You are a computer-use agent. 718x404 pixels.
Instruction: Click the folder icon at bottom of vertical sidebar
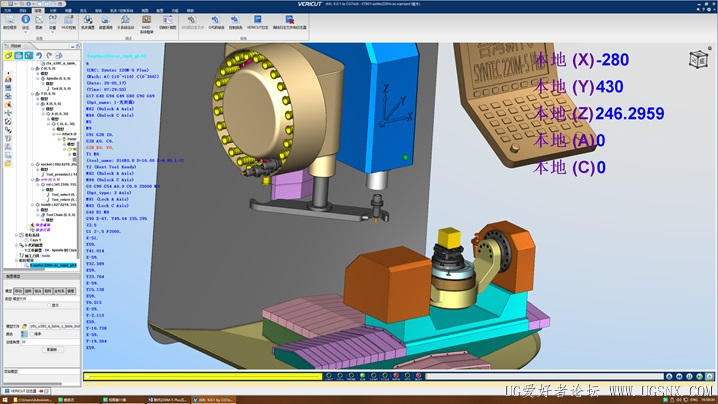(x=8, y=163)
